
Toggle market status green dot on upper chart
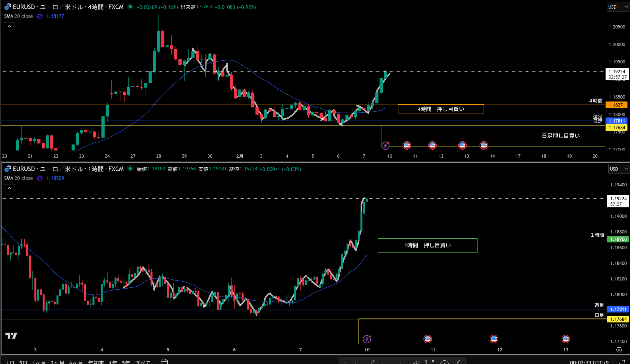tap(130, 7)
